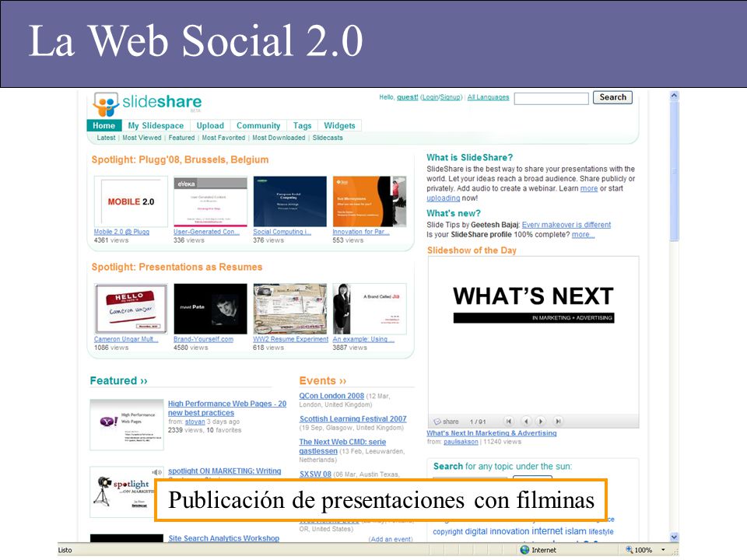Open the Community tab
Screen dimensions: 747x560
[258, 125]
